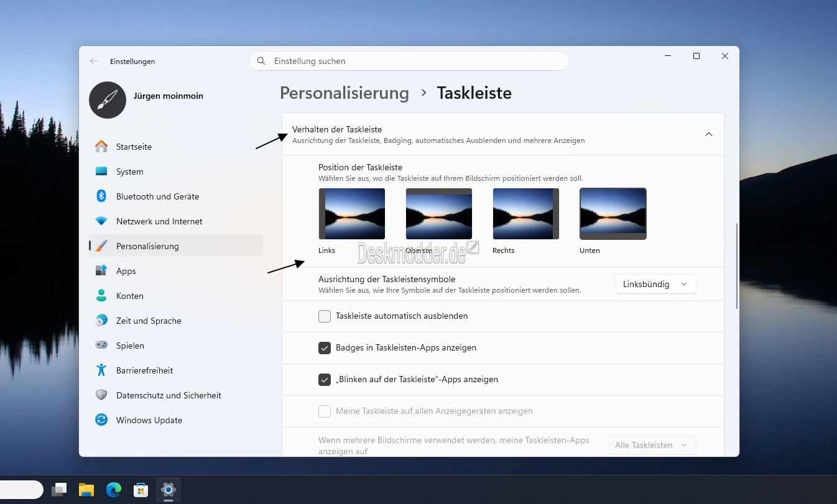837x504 pixels.
Task: Choose the Links taskbar position thumbnail
Action: (352, 214)
